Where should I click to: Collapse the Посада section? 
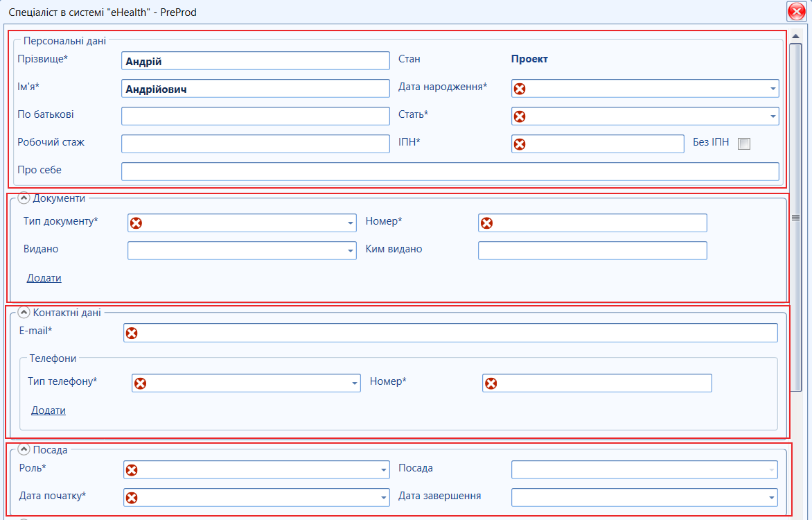point(24,449)
